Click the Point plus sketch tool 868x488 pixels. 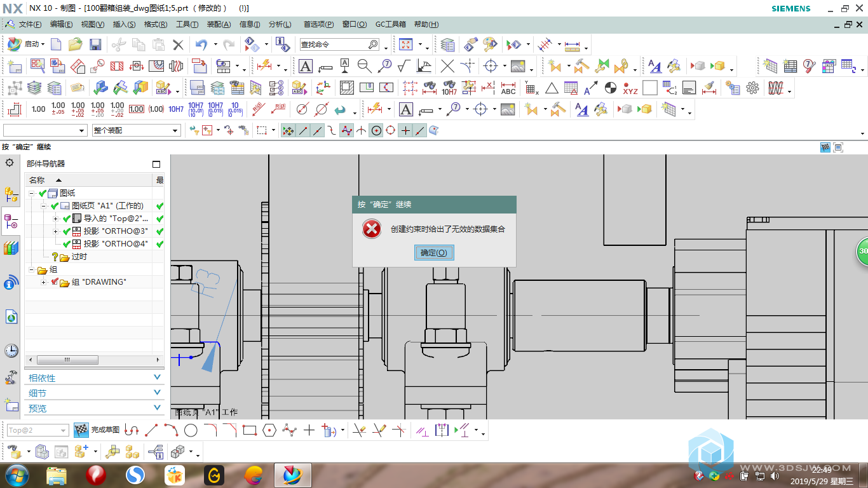[309, 430]
